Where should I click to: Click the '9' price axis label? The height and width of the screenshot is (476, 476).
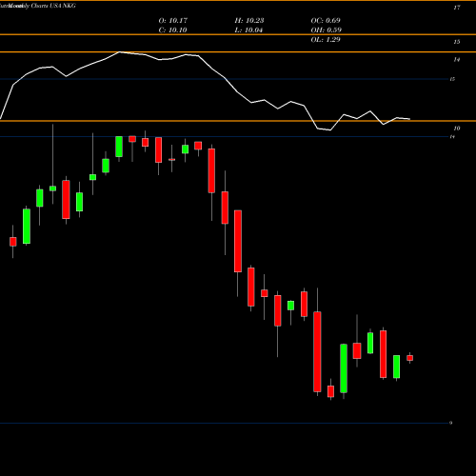(x=450, y=423)
